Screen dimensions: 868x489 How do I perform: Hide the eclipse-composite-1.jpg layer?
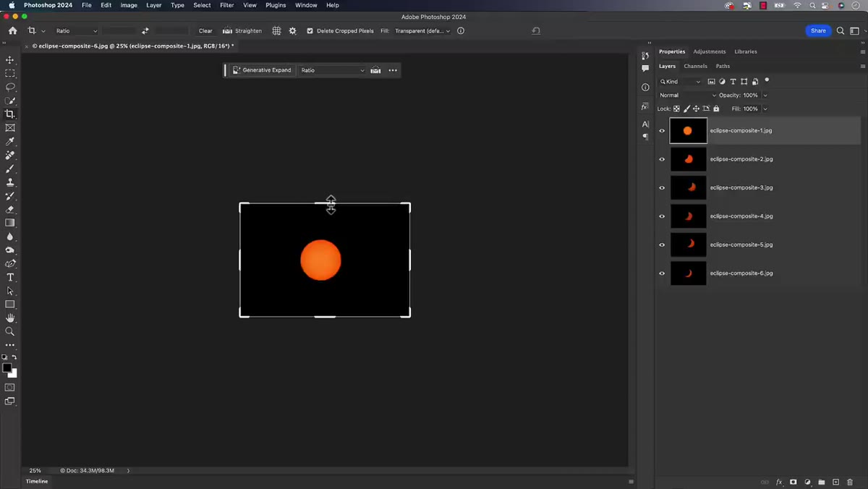point(662,131)
